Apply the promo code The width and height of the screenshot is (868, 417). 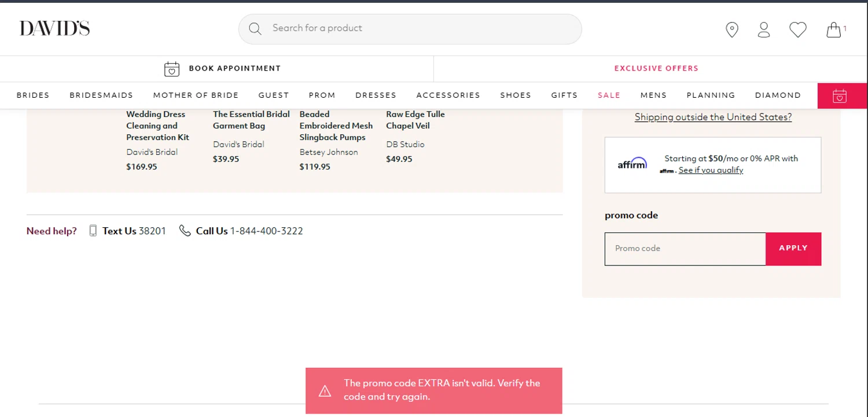(x=793, y=249)
